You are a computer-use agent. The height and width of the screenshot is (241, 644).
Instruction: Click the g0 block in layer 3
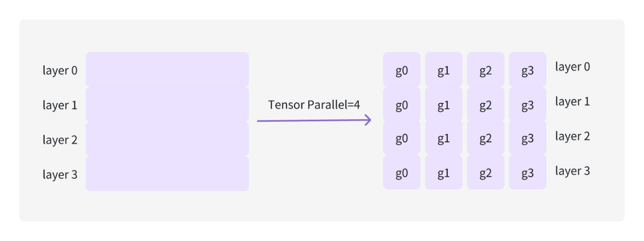click(402, 172)
